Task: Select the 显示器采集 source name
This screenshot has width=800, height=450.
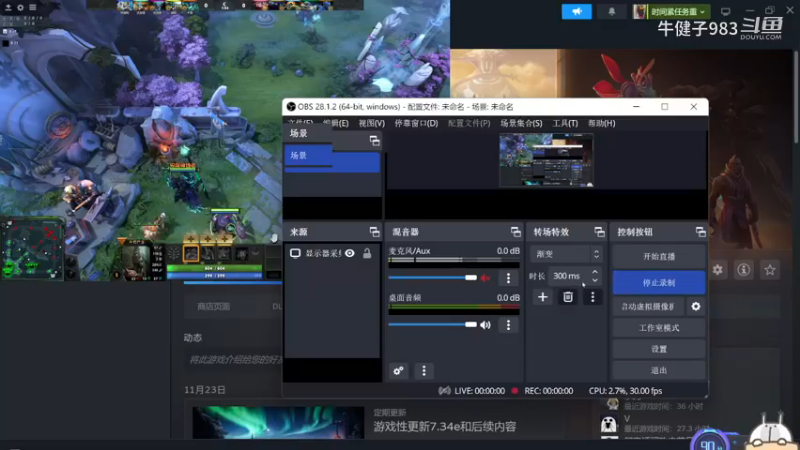Action: pos(322,254)
